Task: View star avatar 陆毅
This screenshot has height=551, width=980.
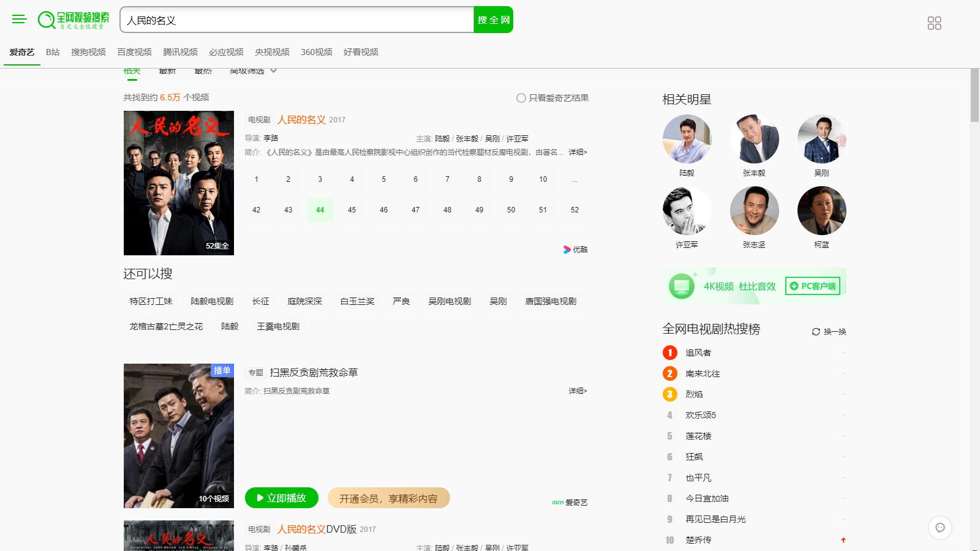Action: click(x=687, y=139)
